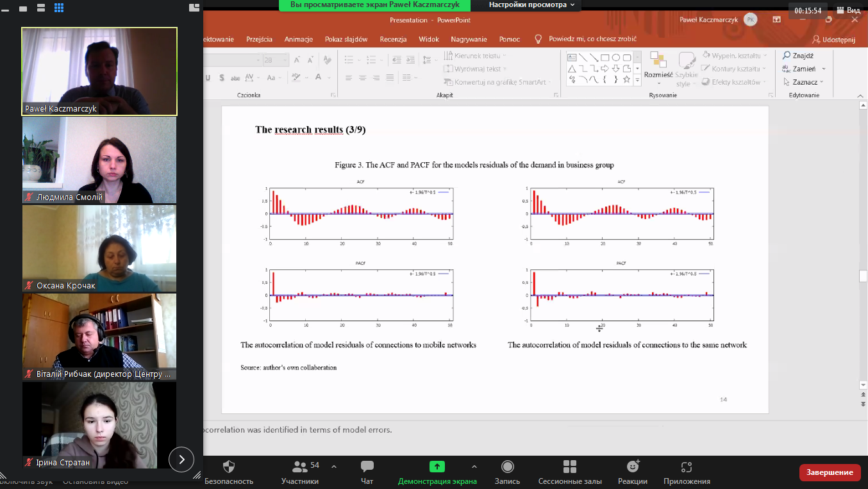
Task: Switch to the grid gallery view icon
Action: point(59,8)
